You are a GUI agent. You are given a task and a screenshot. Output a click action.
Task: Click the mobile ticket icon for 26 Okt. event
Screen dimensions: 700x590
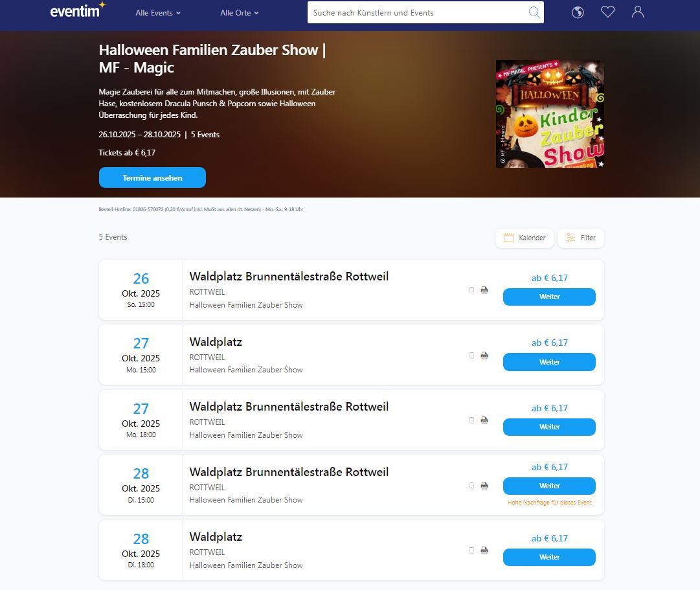click(471, 290)
